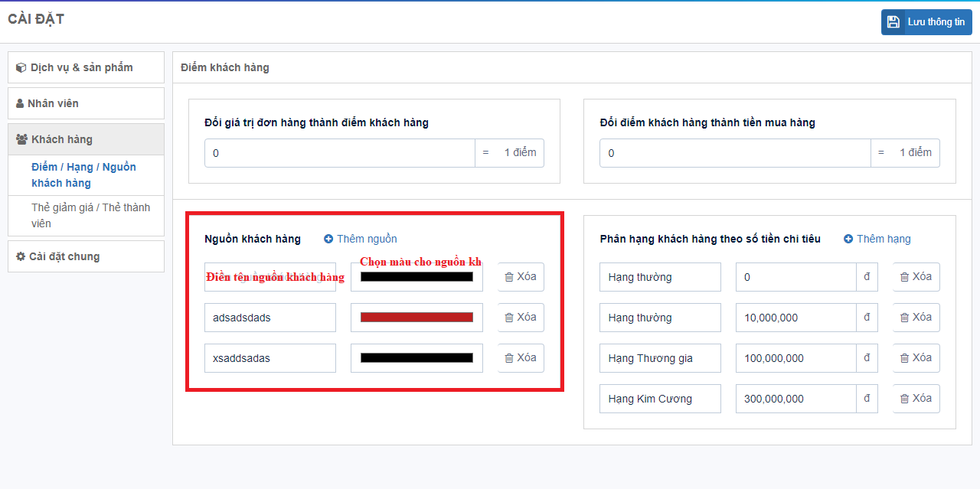Image resolution: width=980 pixels, height=489 pixels.
Task: Pick the red color swatch for adsadsdads
Action: [x=416, y=318]
